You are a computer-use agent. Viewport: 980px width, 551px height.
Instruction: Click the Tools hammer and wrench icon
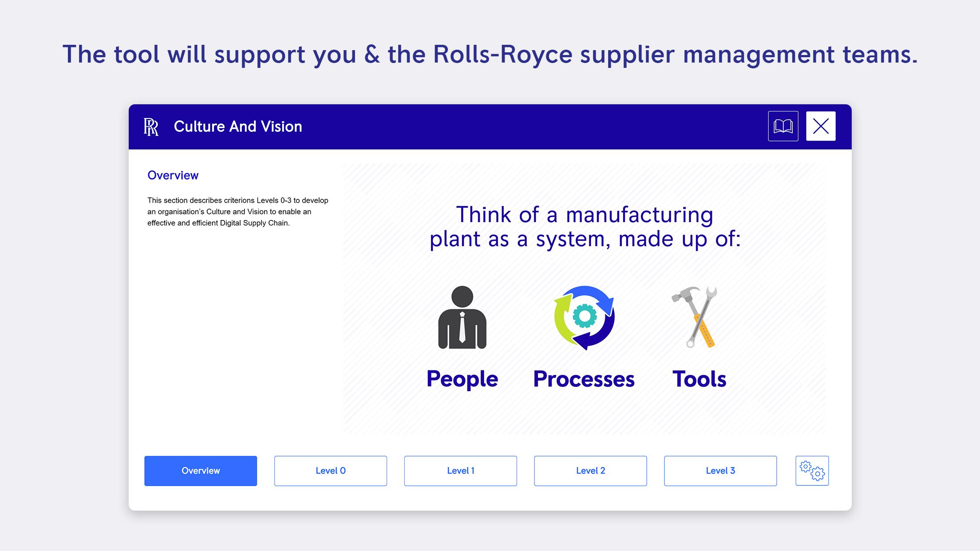pyautogui.click(x=695, y=317)
